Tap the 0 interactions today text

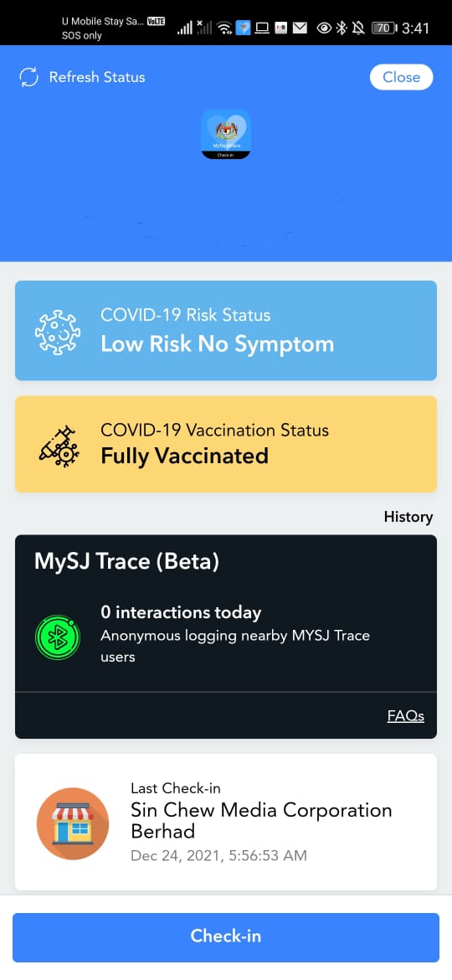181,612
